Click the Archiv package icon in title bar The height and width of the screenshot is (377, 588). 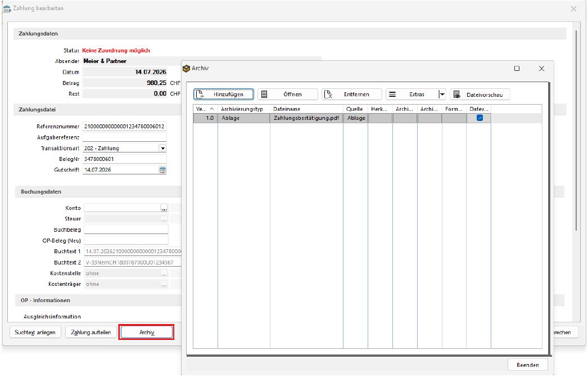187,68
